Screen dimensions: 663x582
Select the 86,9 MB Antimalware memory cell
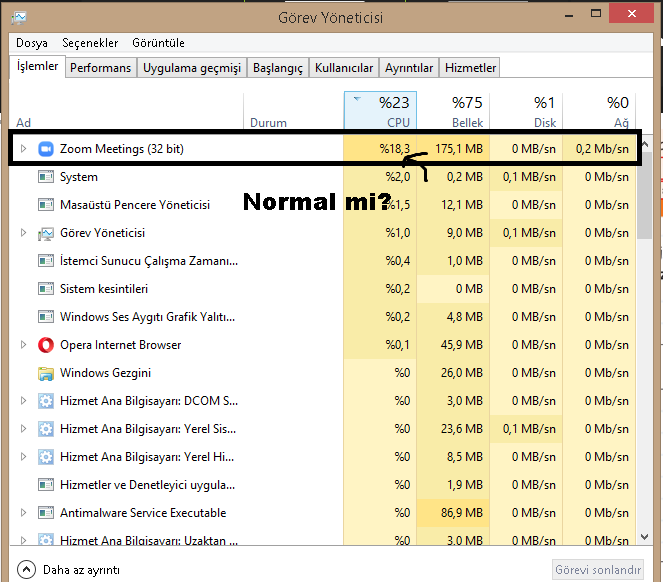click(x=453, y=513)
